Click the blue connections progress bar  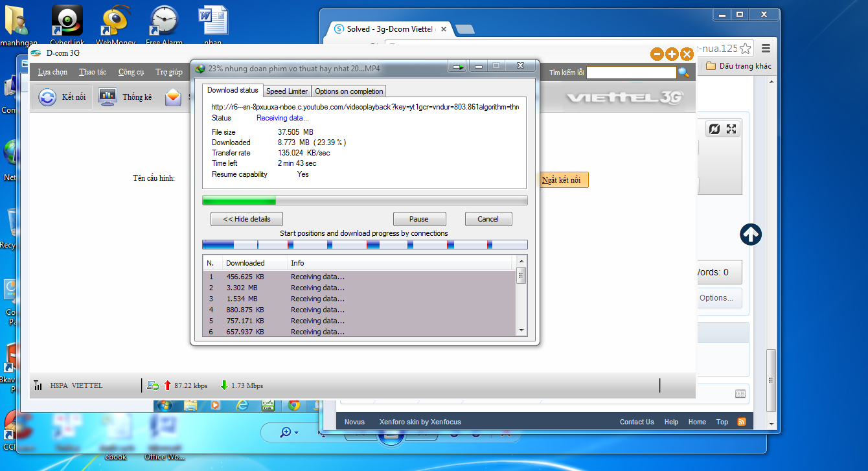365,245
